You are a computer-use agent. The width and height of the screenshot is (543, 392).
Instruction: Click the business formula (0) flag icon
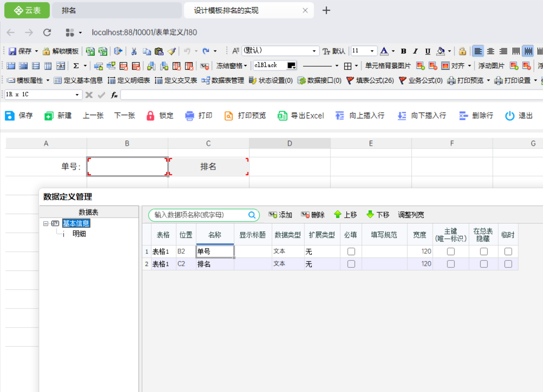pyautogui.click(x=403, y=80)
